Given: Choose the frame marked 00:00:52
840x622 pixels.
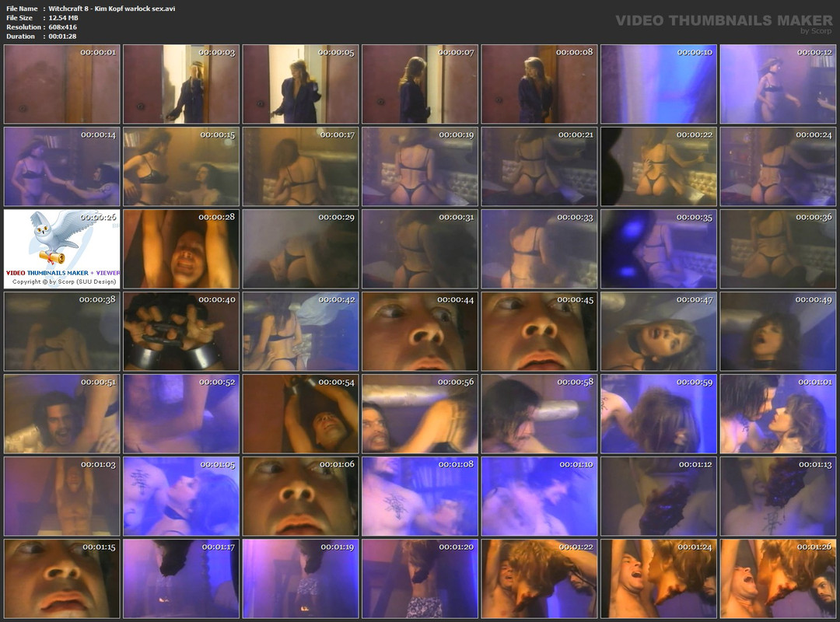Looking at the screenshot, I should tap(181, 414).
